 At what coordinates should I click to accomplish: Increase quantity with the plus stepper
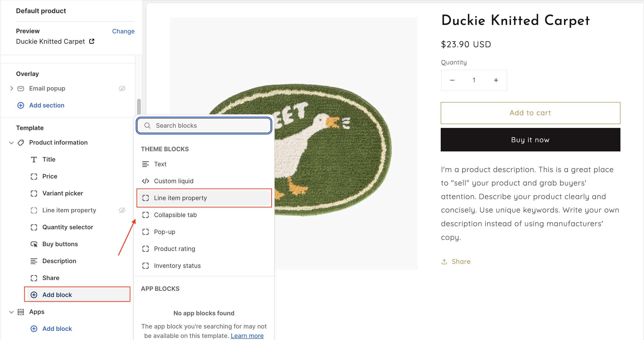[496, 80]
